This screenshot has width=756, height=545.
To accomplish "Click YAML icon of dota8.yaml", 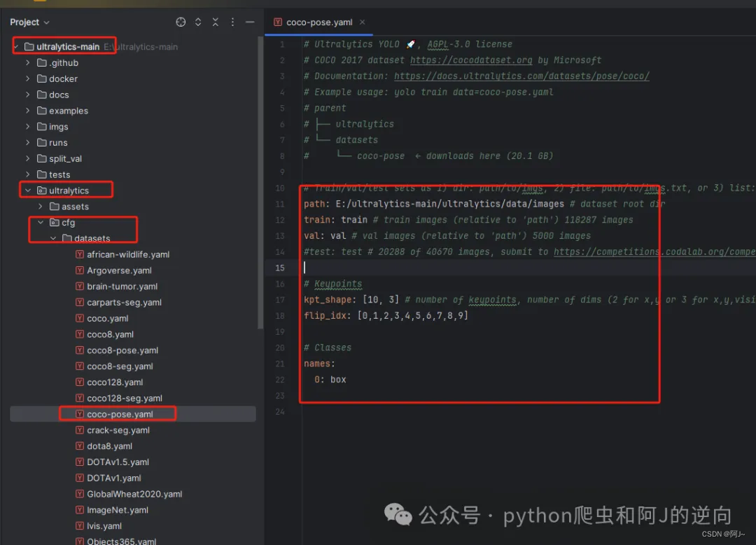I will click(x=80, y=446).
